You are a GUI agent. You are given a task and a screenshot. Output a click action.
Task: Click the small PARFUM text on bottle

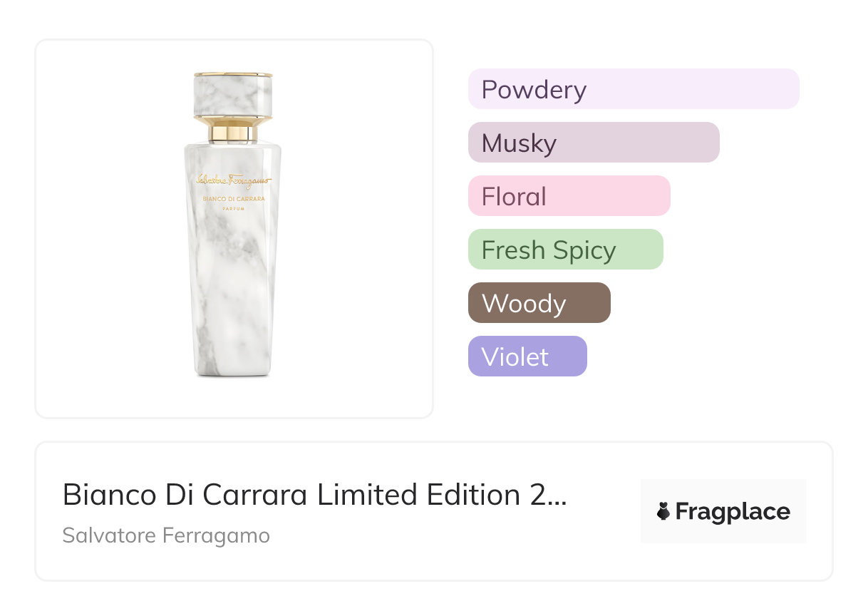[234, 208]
